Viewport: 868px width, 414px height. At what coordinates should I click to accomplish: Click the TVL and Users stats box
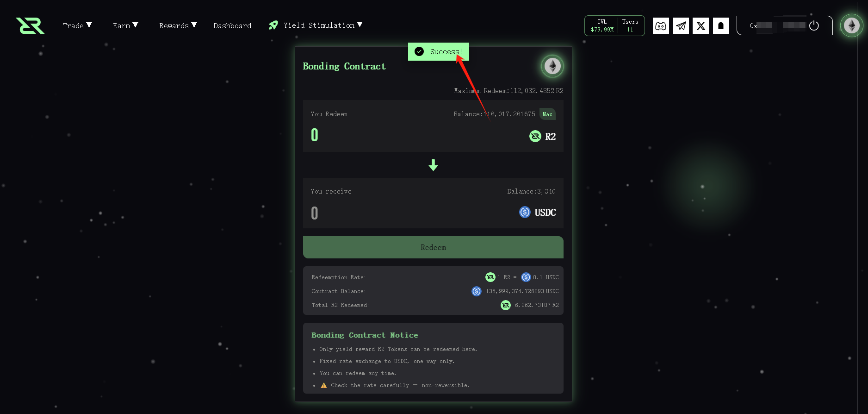614,25
